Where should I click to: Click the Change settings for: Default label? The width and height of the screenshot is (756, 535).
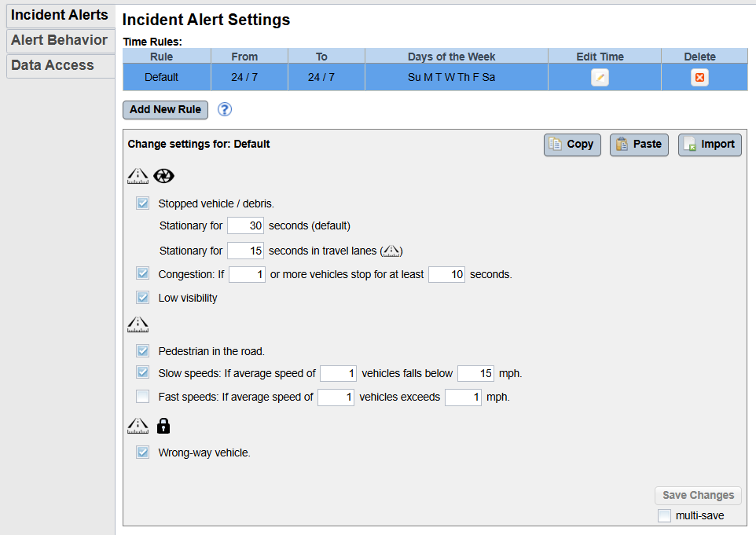pos(199,144)
